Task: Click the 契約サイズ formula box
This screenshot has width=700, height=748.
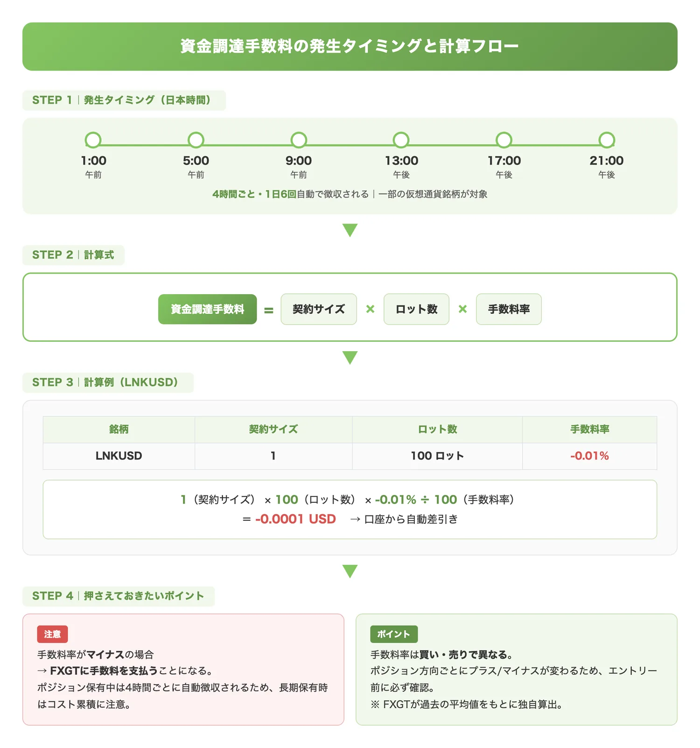Action: tap(319, 309)
